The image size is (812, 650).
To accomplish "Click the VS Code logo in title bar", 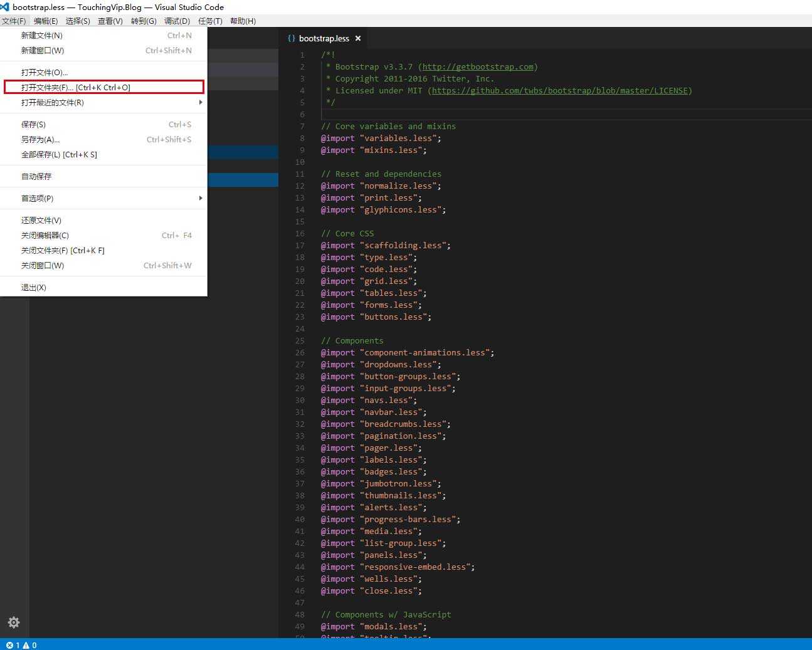I will [5, 7].
